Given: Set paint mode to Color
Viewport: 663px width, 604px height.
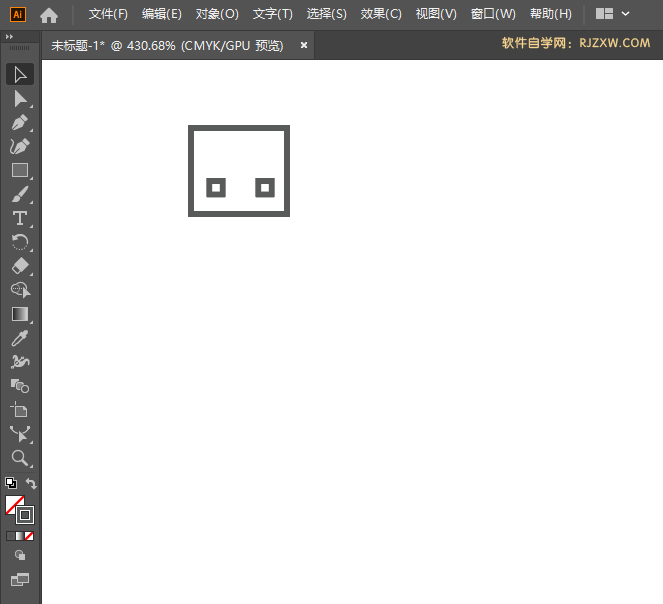Looking at the screenshot, I should (11, 536).
